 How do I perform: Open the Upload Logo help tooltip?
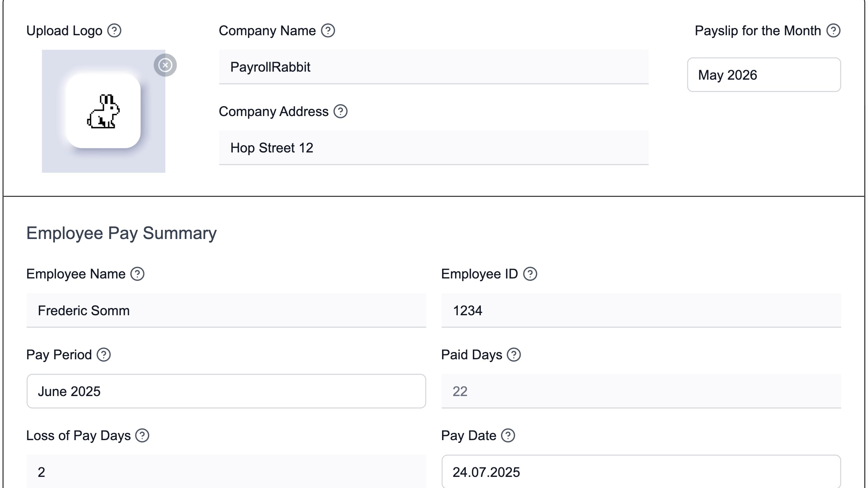coord(114,31)
